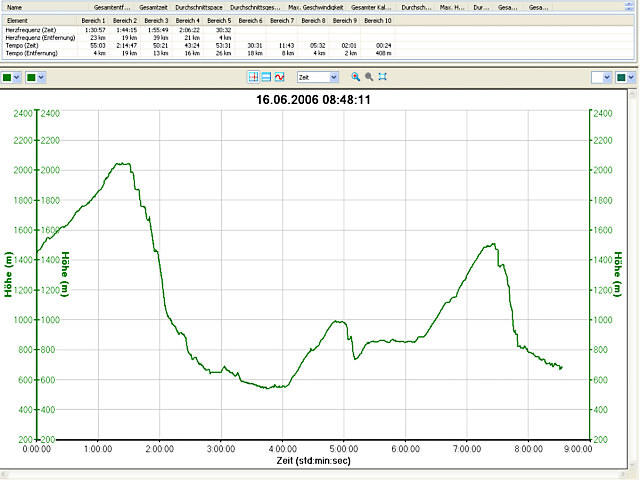Open the white color dropdown at right
This screenshot has height=480, width=640.
coord(606,77)
